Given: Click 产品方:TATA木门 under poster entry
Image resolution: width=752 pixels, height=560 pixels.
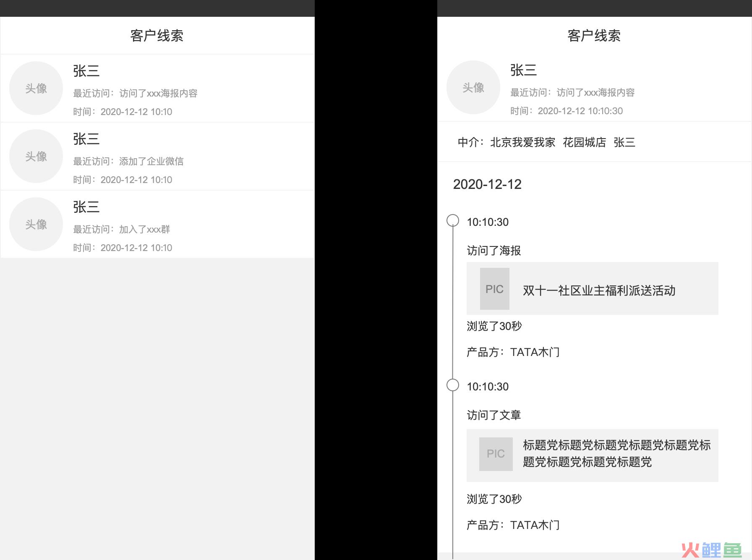Looking at the screenshot, I should coord(513,352).
